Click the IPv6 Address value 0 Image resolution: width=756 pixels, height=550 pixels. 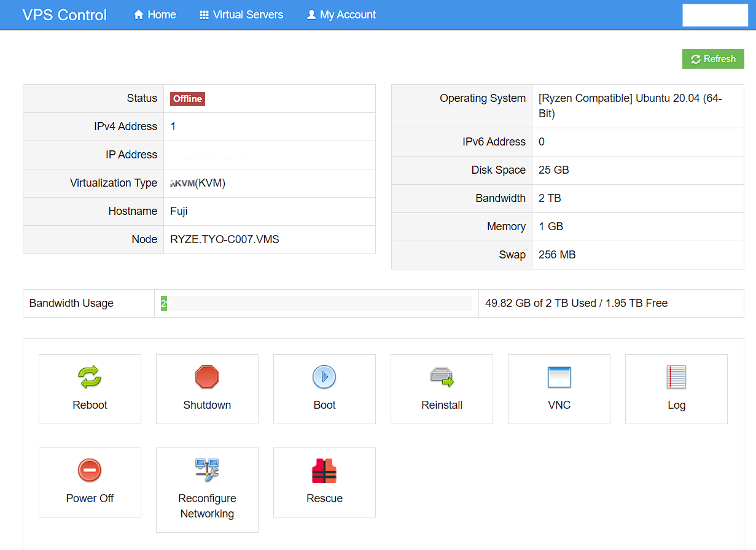tap(542, 142)
